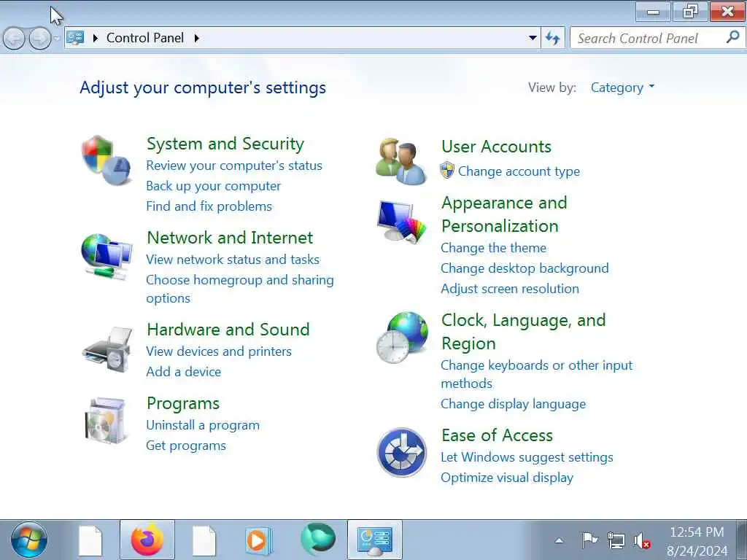Click the search magnifier icon
This screenshot has height=560, width=747.
pyautogui.click(x=732, y=37)
